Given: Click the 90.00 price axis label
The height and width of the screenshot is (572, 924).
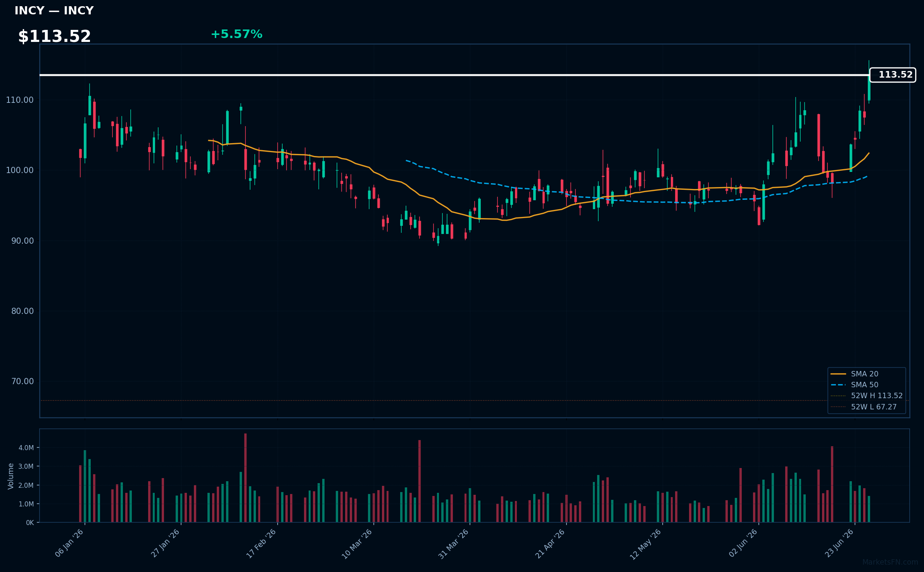Looking at the screenshot, I should (22, 241).
